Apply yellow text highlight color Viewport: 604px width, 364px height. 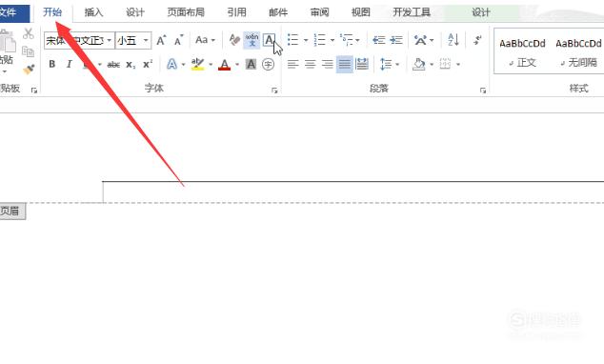coord(197,64)
